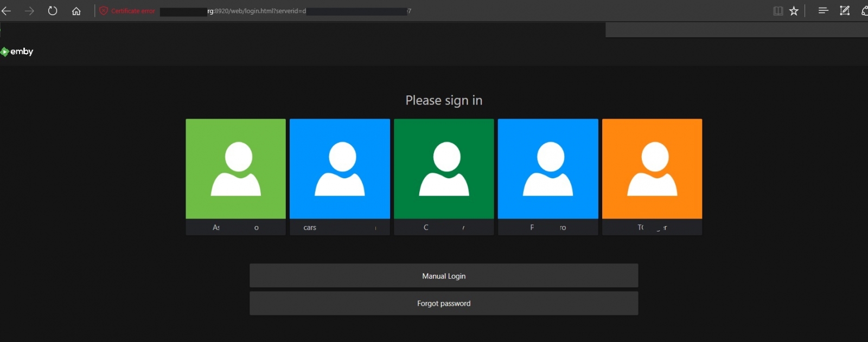Open the web note pen icon
Viewport: 868px width, 342px height.
pos(845,11)
